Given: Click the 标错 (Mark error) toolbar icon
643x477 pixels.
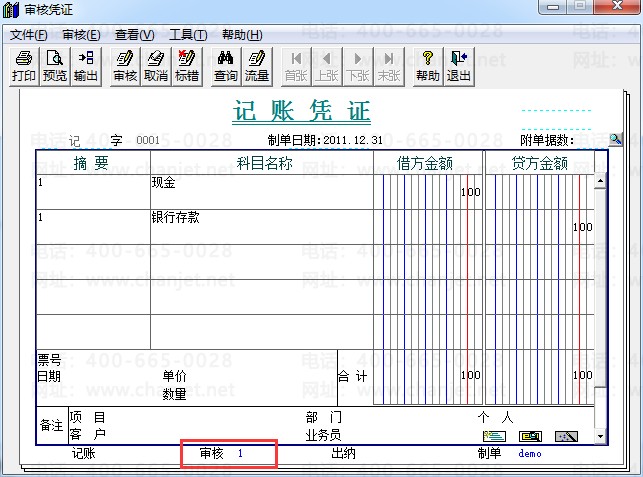Looking at the screenshot, I should [187, 66].
